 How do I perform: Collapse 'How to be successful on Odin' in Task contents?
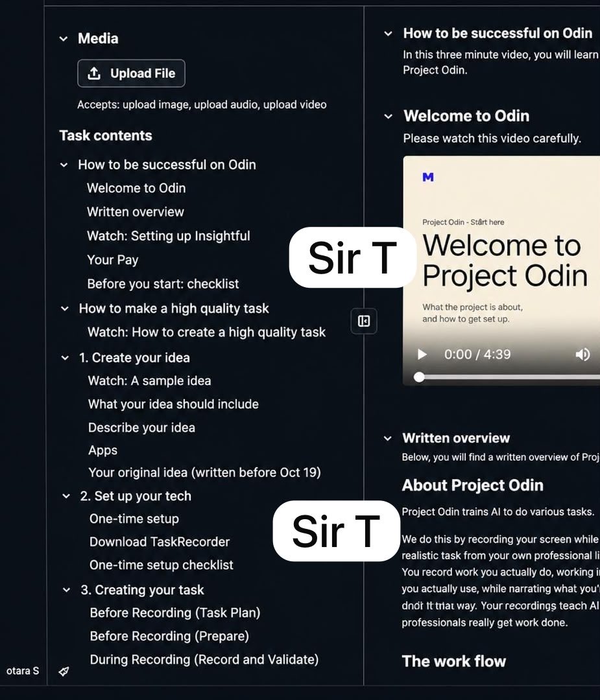[64, 165]
